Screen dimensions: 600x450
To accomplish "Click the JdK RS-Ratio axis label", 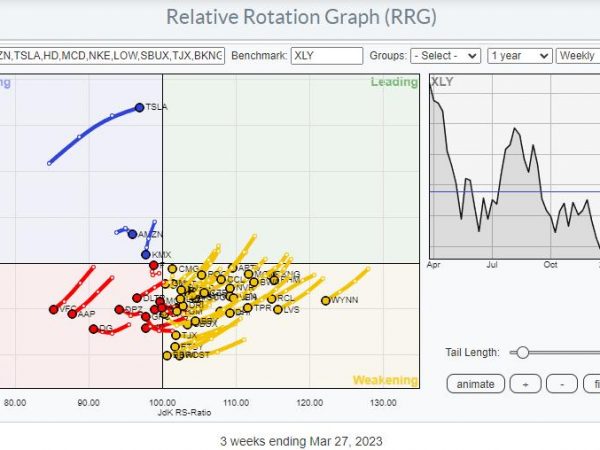I will pos(184,412).
